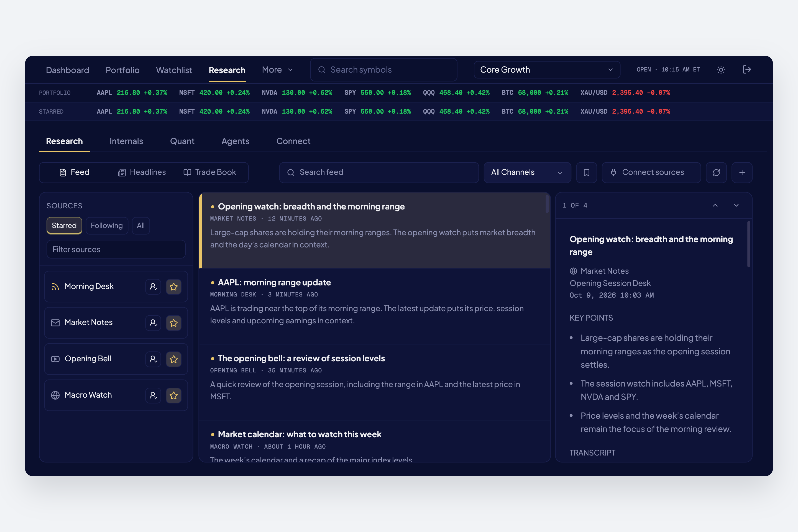Click the globe icon beside Market Notes in detail panel
Image resolution: width=798 pixels, height=532 pixels.
(573, 271)
